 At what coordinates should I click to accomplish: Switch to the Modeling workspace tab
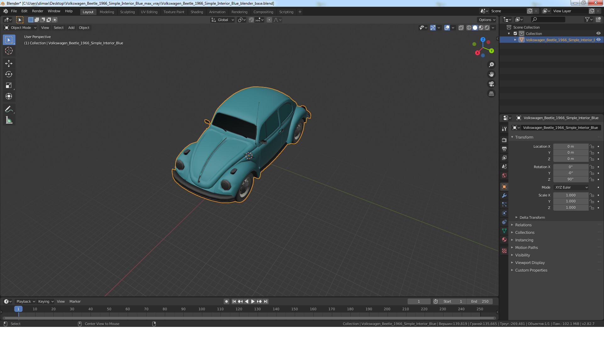[x=107, y=12]
